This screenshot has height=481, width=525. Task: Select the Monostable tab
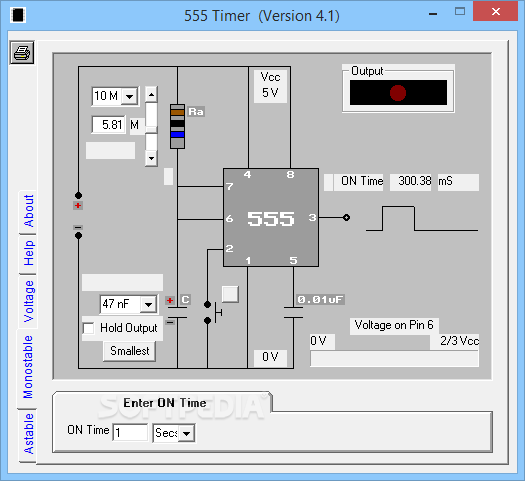(27, 367)
